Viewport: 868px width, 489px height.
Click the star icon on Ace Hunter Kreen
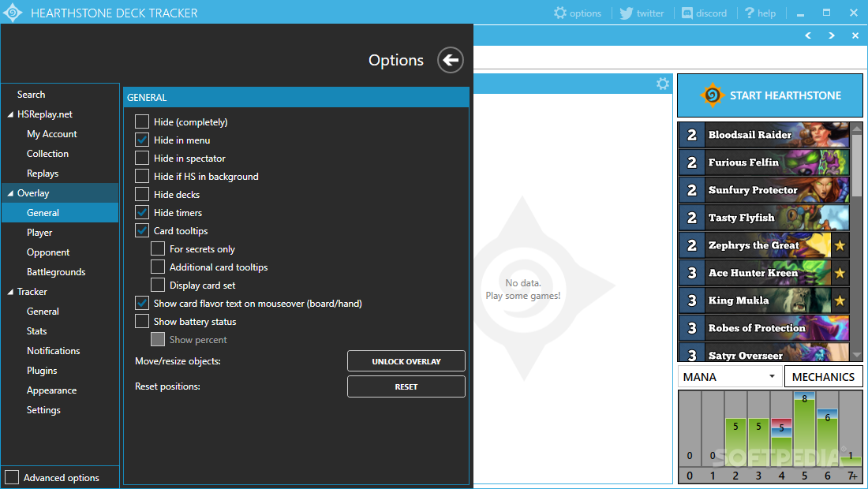[840, 273]
